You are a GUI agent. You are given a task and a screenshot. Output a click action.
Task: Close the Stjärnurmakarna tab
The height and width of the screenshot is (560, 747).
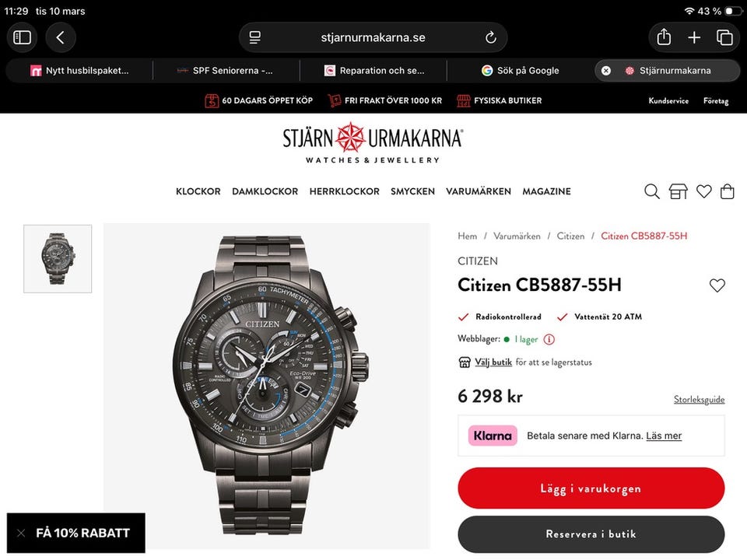pyautogui.click(x=606, y=71)
